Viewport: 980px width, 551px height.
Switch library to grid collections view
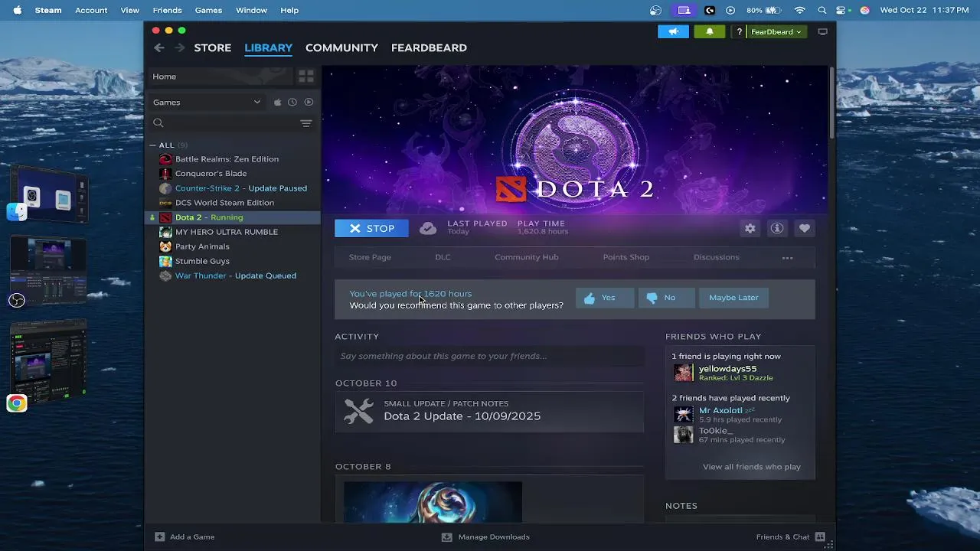305,77
